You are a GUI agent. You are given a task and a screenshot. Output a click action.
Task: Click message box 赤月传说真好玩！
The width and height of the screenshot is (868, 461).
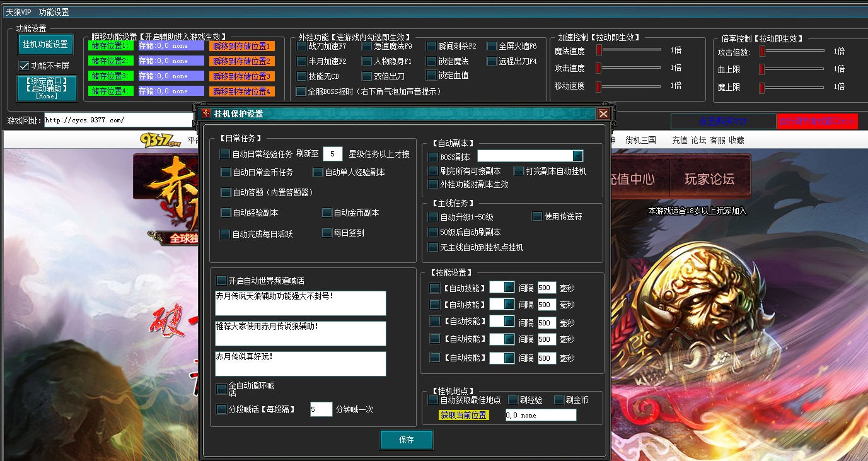[x=301, y=364]
